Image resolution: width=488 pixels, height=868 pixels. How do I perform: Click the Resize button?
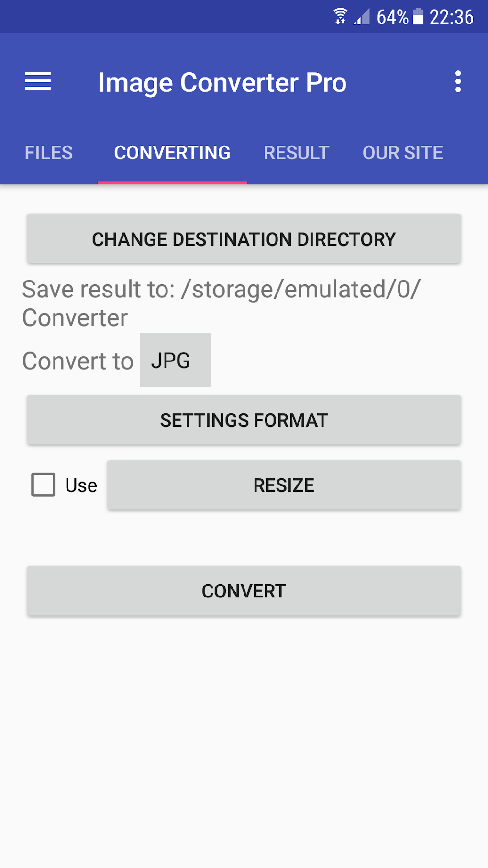(x=284, y=485)
